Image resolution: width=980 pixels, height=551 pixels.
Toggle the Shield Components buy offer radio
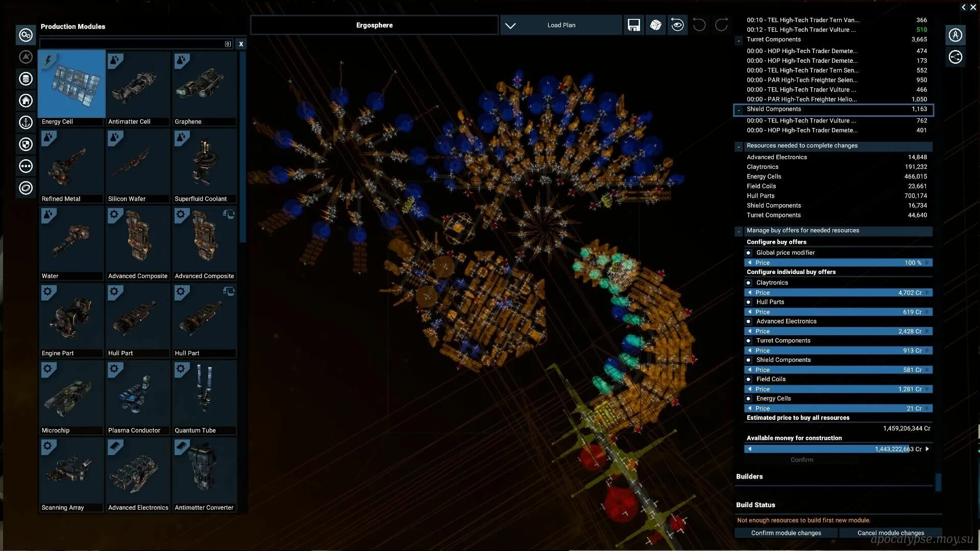click(748, 360)
